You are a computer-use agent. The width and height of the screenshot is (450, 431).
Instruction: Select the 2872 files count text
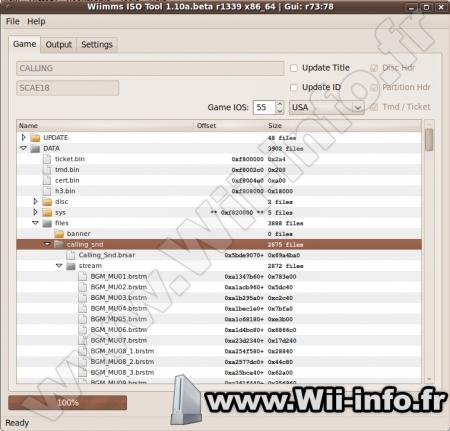point(285,266)
